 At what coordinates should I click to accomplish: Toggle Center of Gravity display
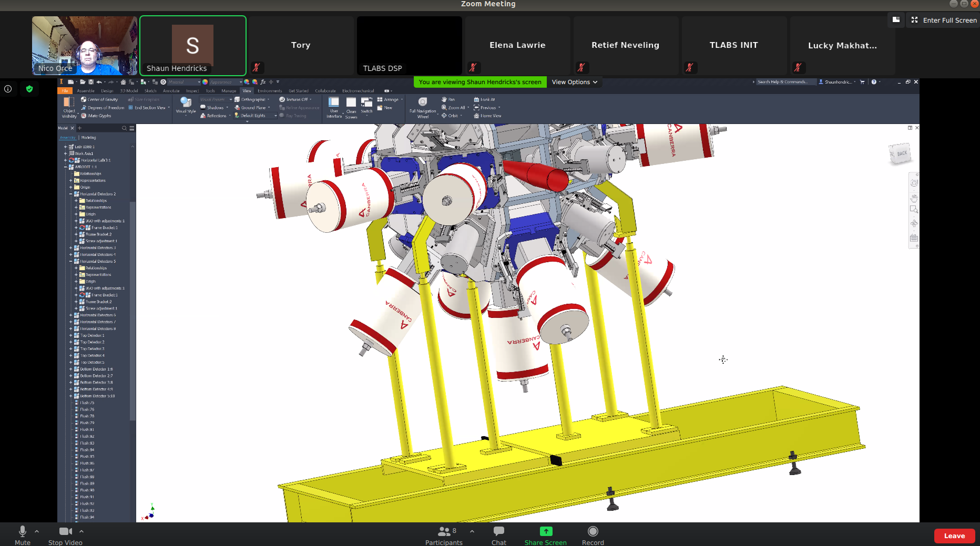[99, 99]
